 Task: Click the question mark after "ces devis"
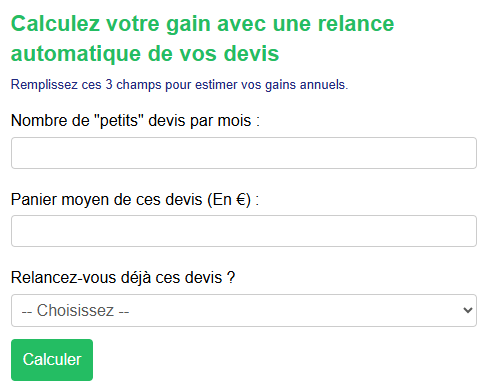[x=231, y=278]
